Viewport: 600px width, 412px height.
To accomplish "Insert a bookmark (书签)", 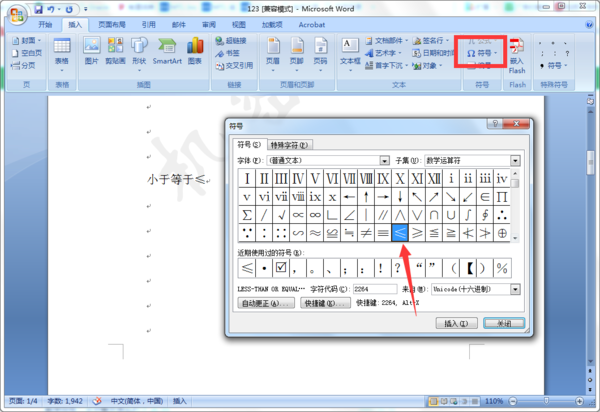I will pos(227,53).
